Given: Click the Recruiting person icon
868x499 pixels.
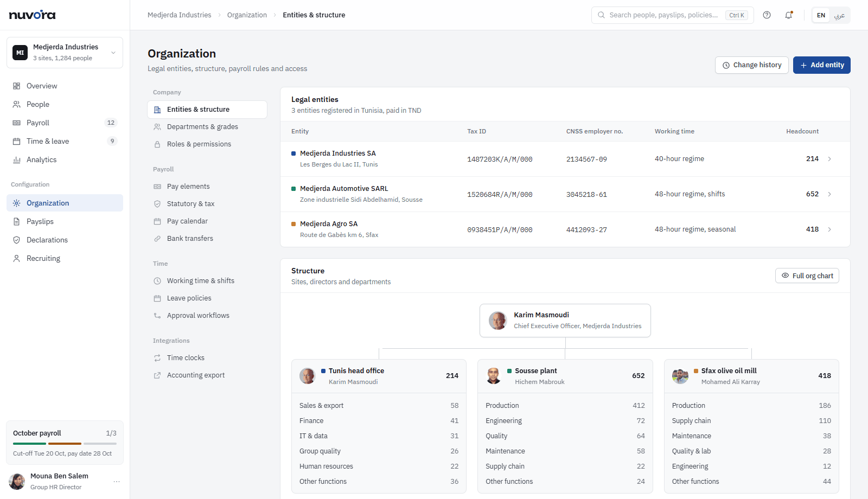Looking at the screenshot, I should (17, 258).
